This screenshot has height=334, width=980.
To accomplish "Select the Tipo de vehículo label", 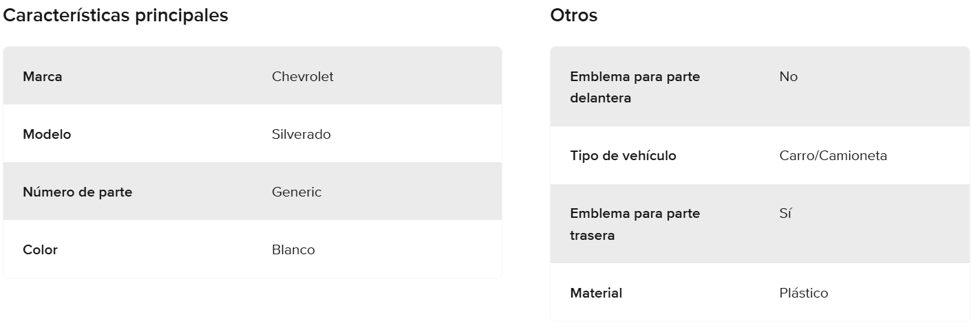I will pyautogui.click(x=623, y=155).
